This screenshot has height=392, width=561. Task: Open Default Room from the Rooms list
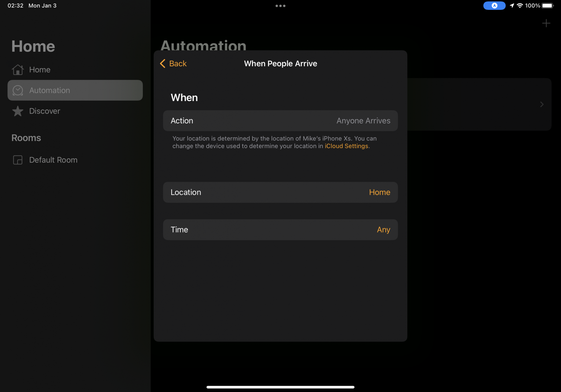[53, 160]
